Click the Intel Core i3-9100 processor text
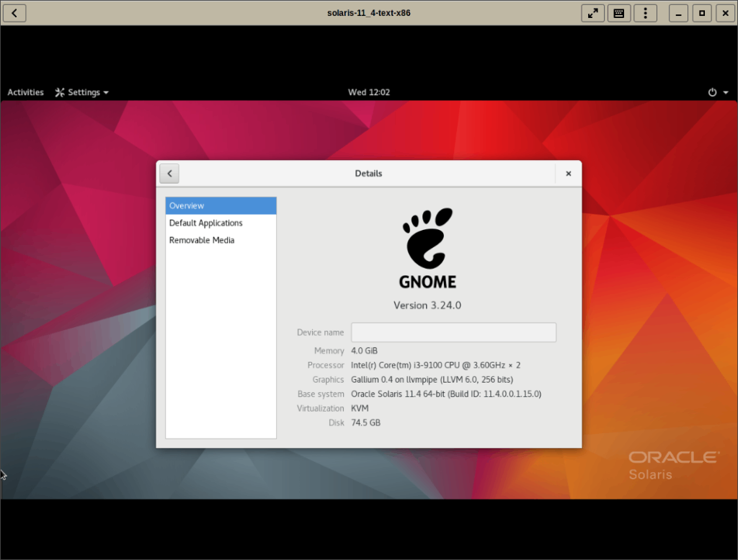The width and height of the screenshot is (738, 560). pos(435,365)
